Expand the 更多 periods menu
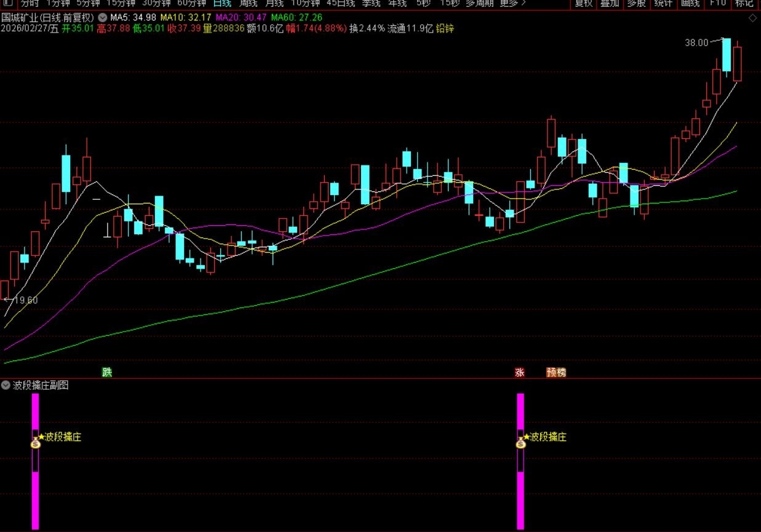The width and height of the screenshot is (761, 532). 512,3
